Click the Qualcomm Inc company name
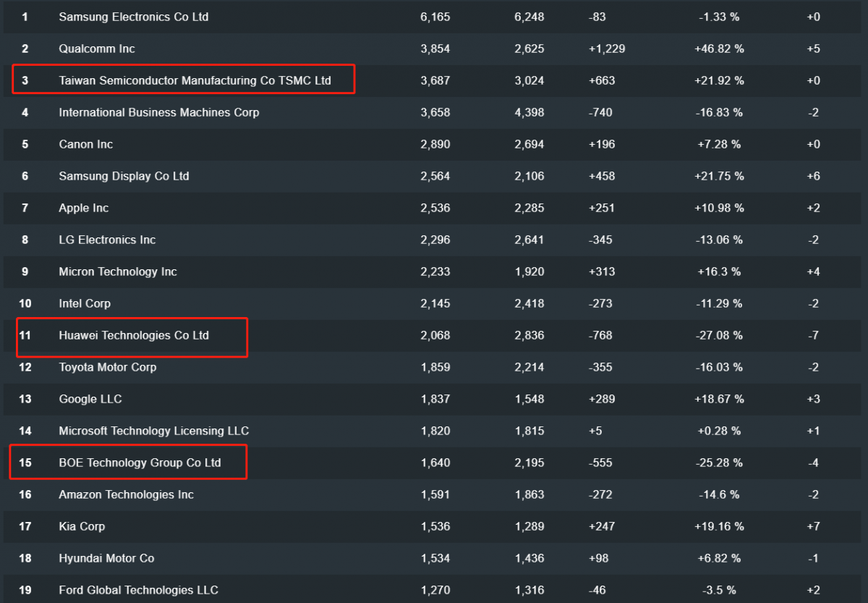The image size is (868, 603). pyautogui.click(x=97, y=49)
